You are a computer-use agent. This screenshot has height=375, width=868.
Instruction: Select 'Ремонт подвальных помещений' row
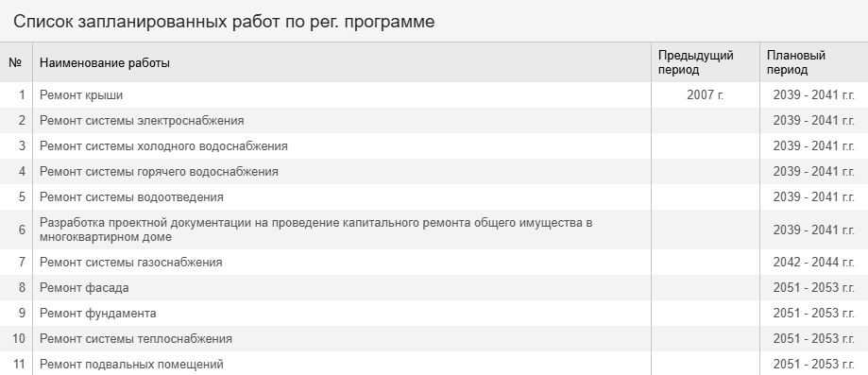(434, 364)
